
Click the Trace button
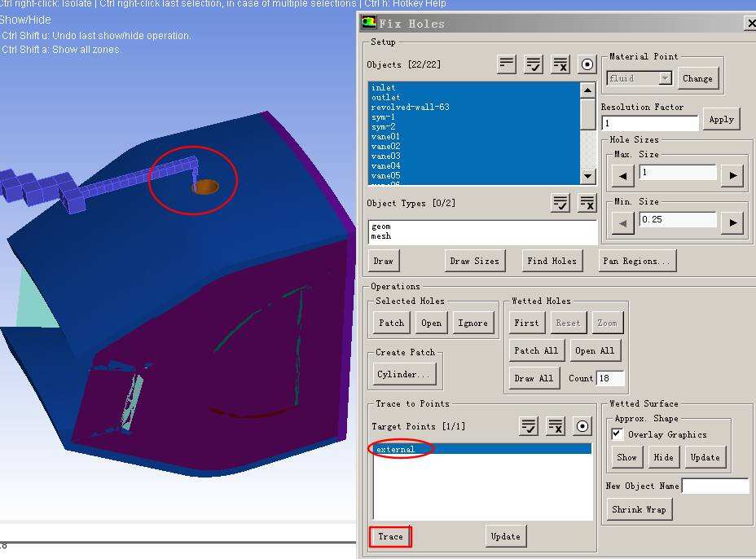tap(390, 536)
